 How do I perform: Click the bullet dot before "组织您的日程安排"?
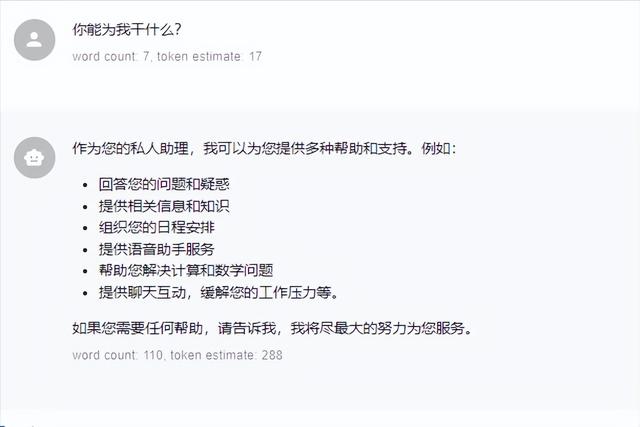pyautogui.click(x=86, y=228)
